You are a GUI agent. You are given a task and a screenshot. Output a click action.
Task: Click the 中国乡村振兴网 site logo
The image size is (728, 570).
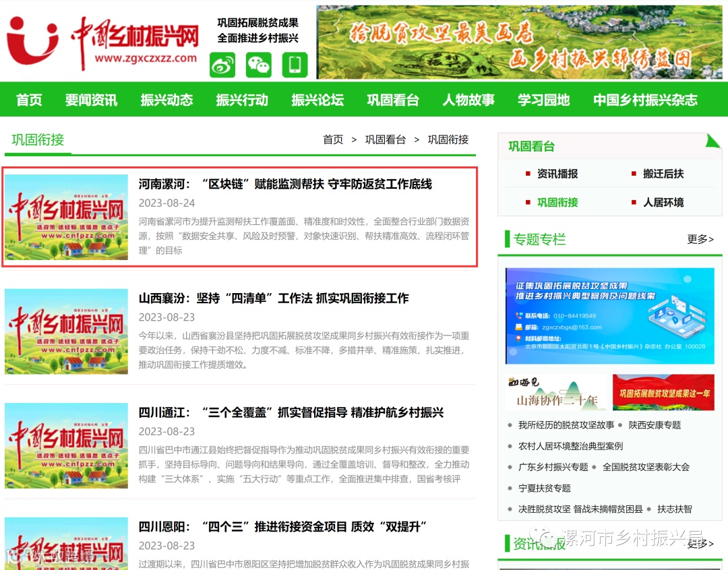tap(103, 42)
